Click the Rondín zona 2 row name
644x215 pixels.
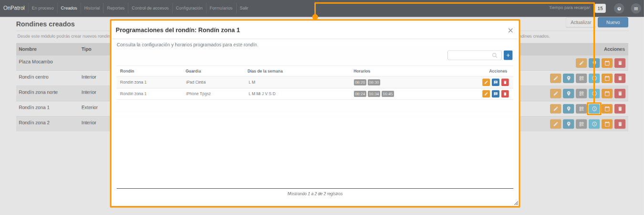point(34,123)
